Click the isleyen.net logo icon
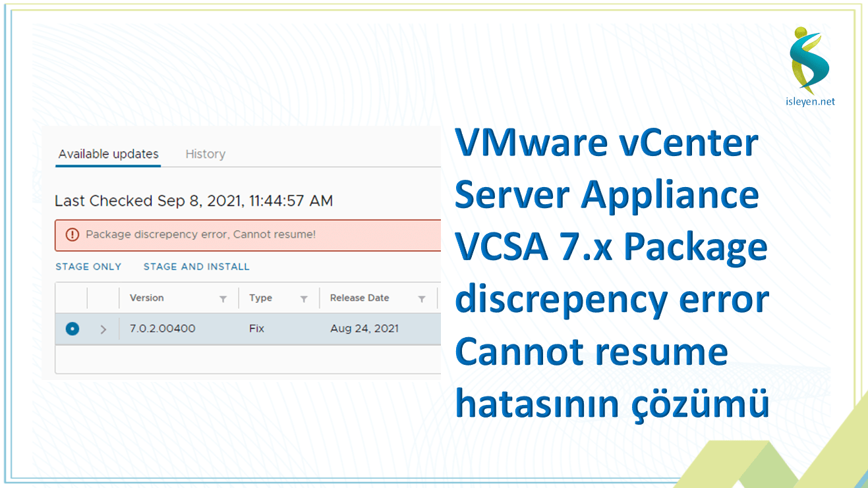This screenshot has width=868, height=488. tap(809, 59)
